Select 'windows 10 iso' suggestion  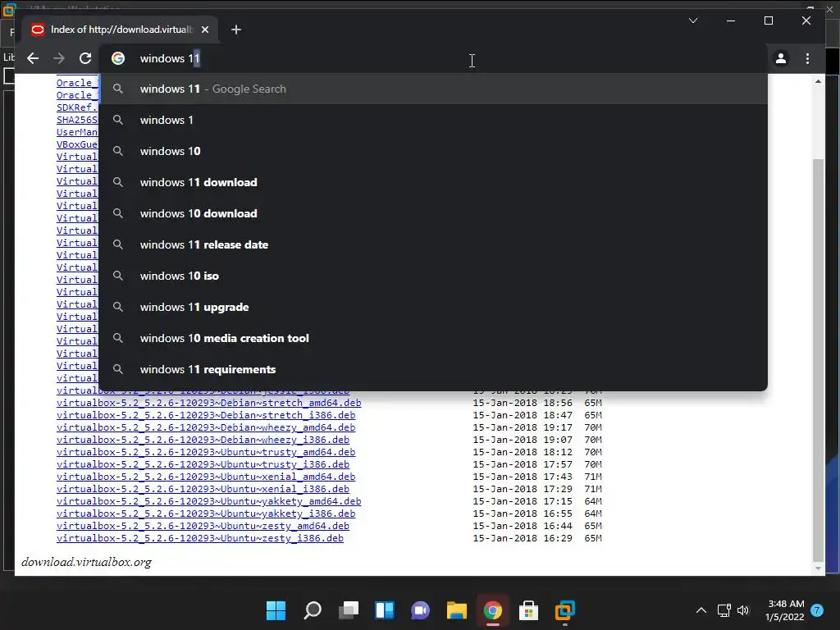coord(433,276)
